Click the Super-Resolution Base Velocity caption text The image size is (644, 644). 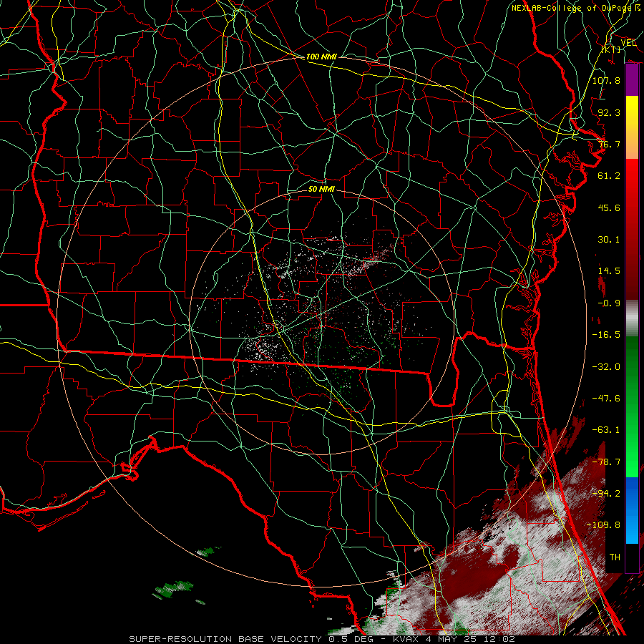(321, 639)
